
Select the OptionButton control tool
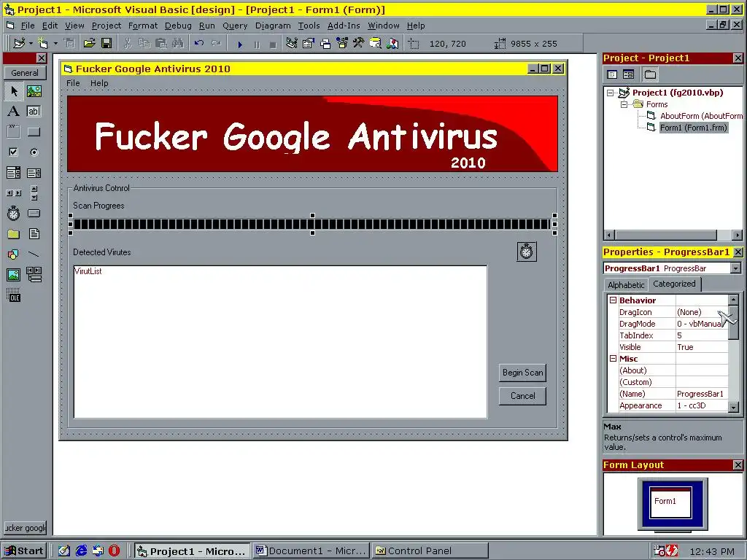[x=34, y=152]
